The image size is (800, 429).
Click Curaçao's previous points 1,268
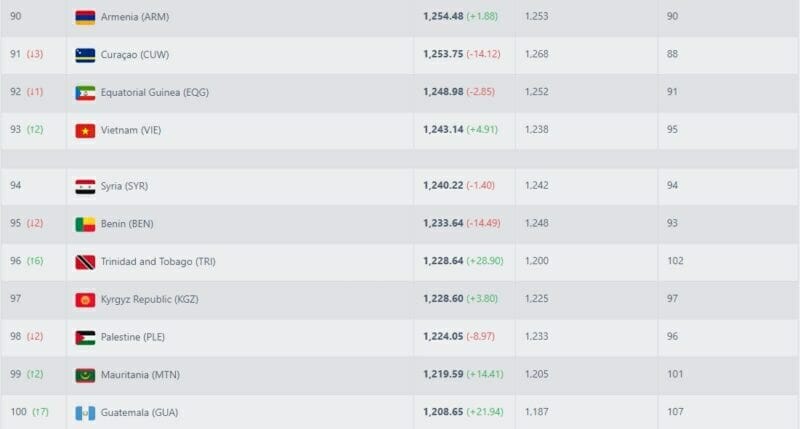536,55
